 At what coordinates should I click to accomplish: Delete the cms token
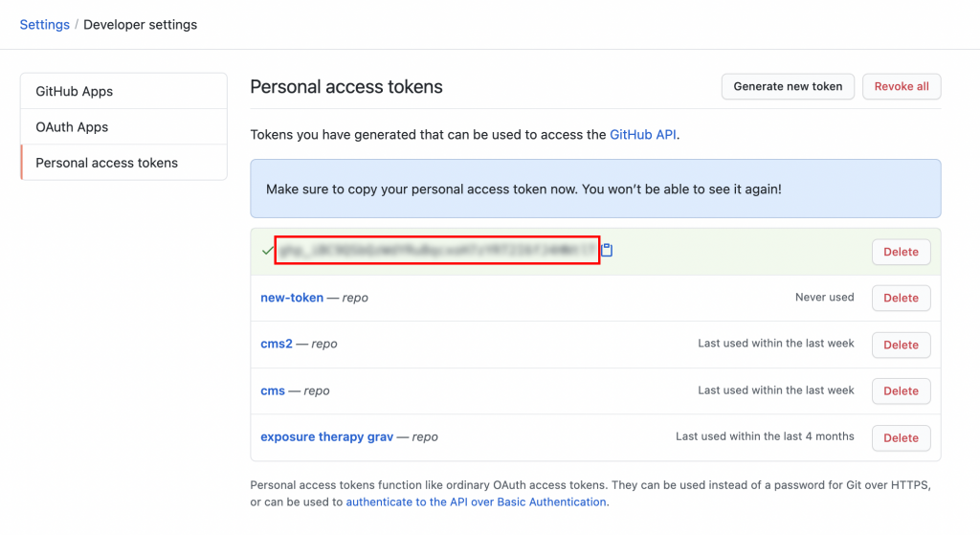pos(901,391)
